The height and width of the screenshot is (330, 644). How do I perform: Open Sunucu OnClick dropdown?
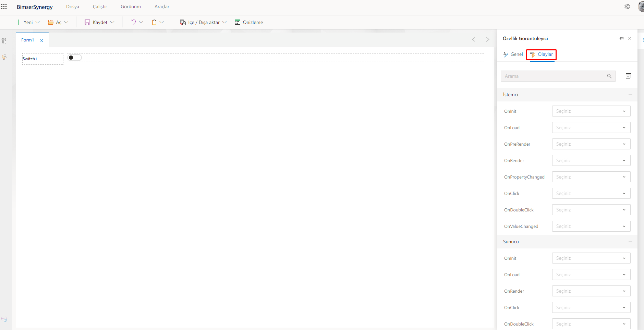[591, 307]
